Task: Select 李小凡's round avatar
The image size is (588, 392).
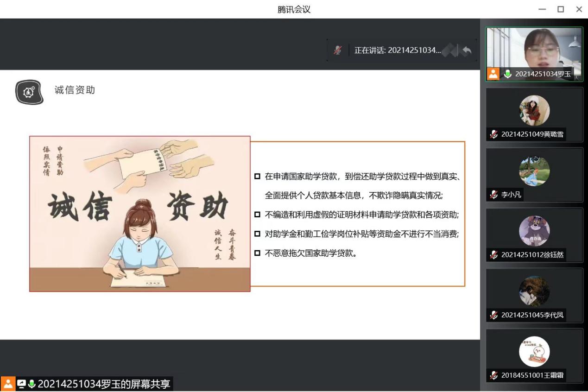Action: pos(534,171)
